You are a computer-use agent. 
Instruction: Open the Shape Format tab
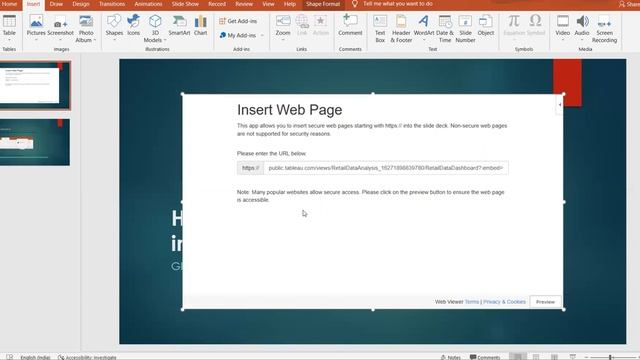(x=323, y=4)
